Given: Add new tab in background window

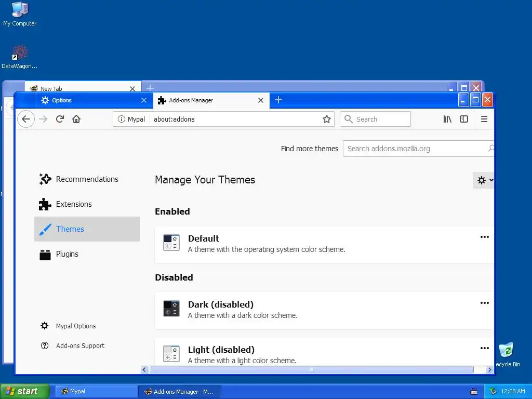Looking at the screenshot, I should pyautogui.click(x=150, y=88).
